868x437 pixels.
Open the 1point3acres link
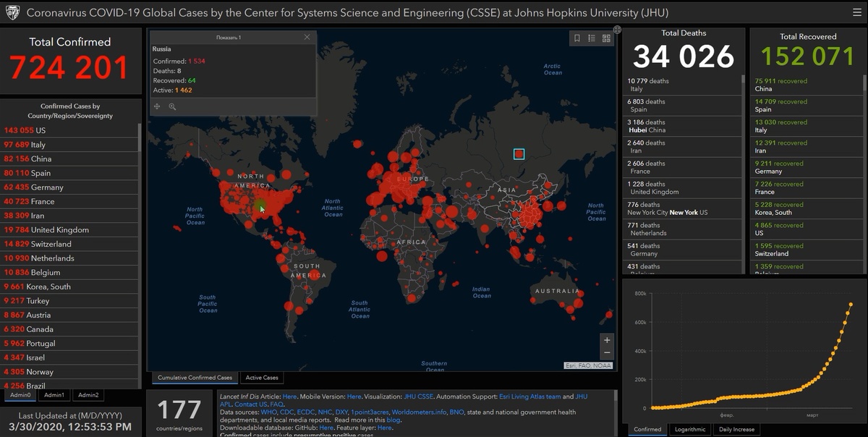coord(370,412)
